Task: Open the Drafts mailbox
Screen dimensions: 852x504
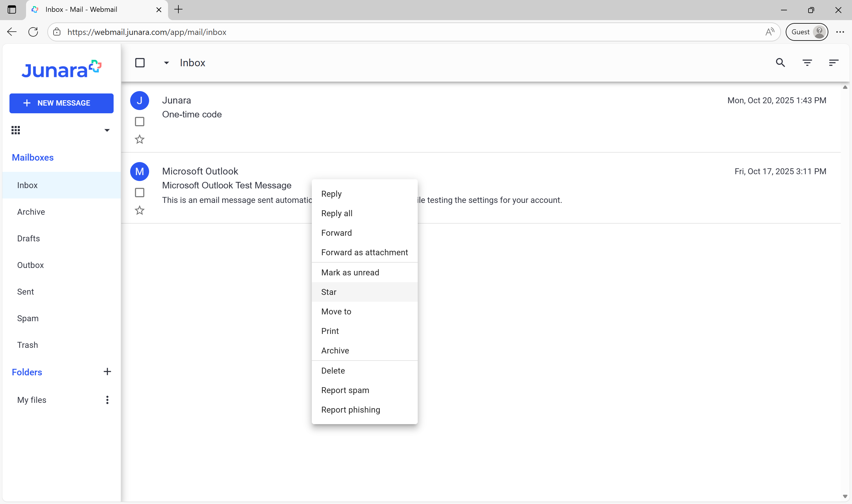Action: 62,238
